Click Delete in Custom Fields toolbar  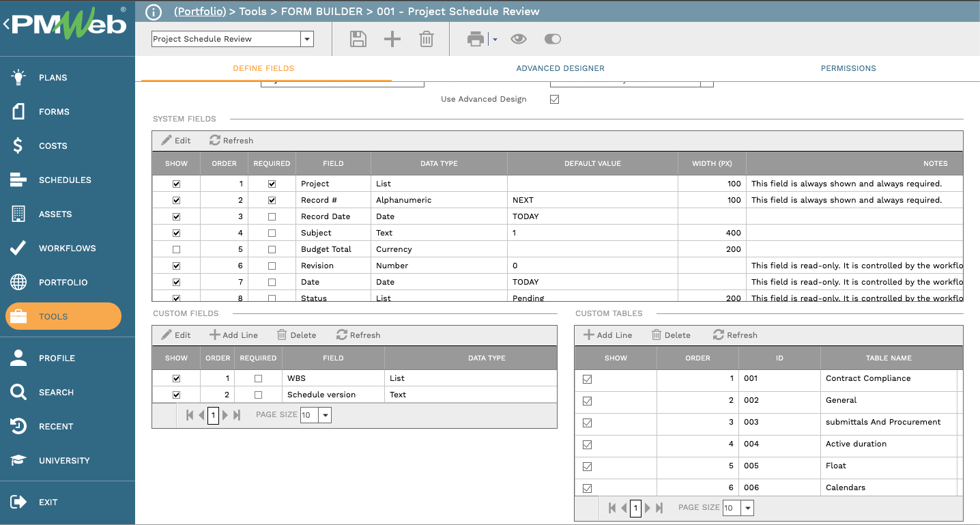pos(297,335)
